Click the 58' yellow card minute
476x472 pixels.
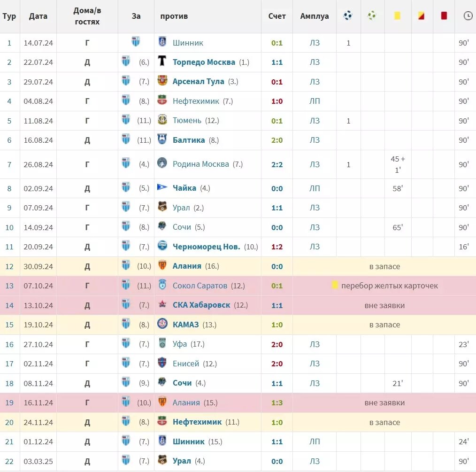pyautogui.click(x=398, y=188)
